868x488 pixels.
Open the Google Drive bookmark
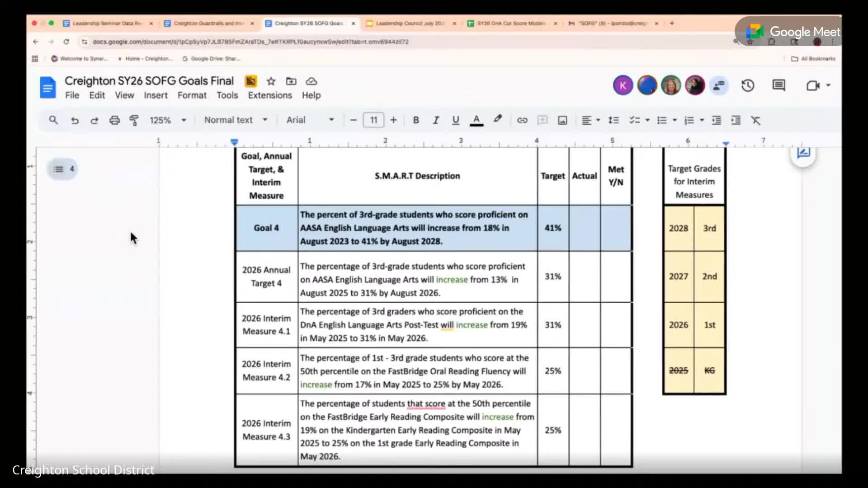[x=212, y=59]
